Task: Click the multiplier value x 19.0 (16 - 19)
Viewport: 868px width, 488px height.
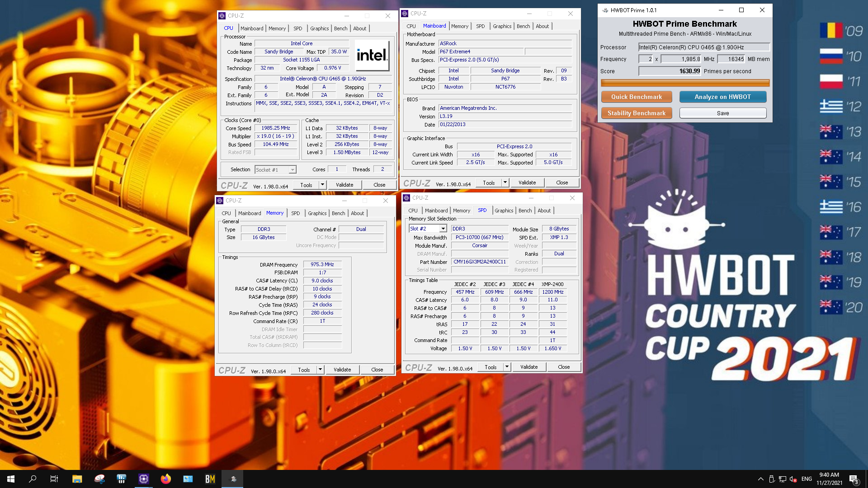Action: 276,136
